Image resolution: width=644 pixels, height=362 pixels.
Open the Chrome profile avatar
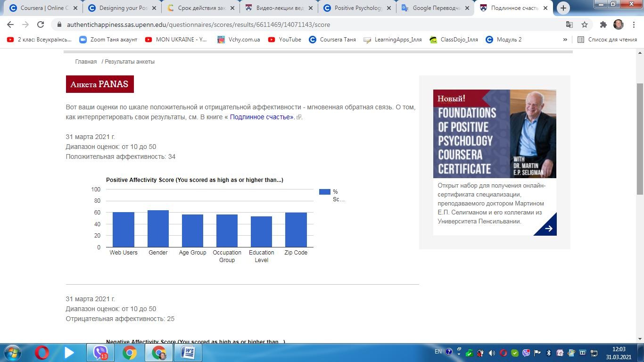tap(619, 25)
